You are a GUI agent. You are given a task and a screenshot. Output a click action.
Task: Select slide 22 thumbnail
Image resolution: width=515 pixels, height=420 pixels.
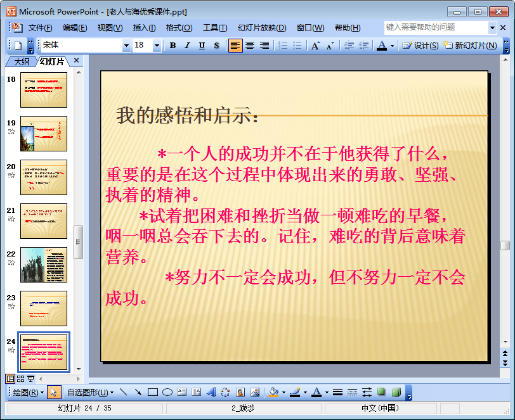pos(44,265)
